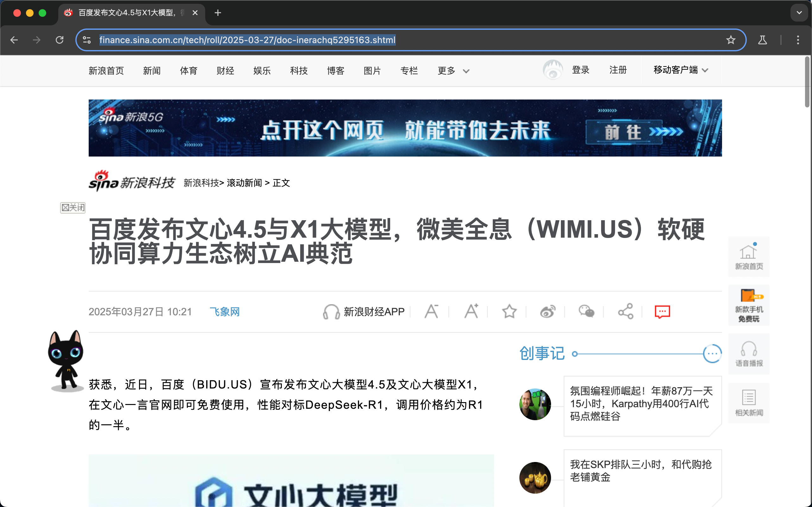Open 博客 navigation item
Viewport: 812px width, 507px height.
[336, 71]
